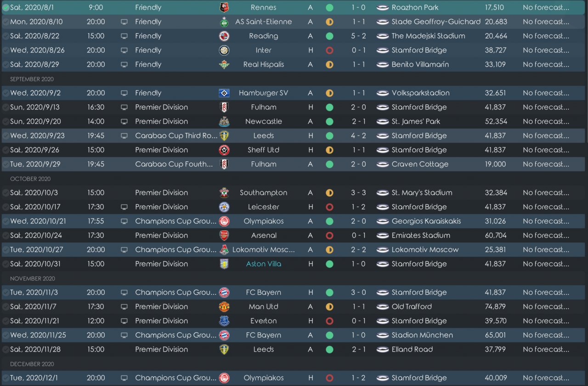Click the red loss indicator on Leicester match

coord(329,207)
